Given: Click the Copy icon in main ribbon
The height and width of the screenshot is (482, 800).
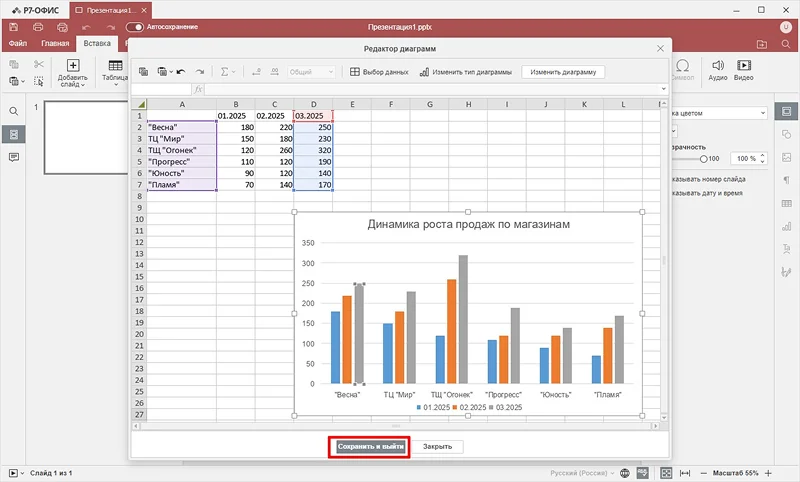Looking at the screenshot, I should click(14, 64).
